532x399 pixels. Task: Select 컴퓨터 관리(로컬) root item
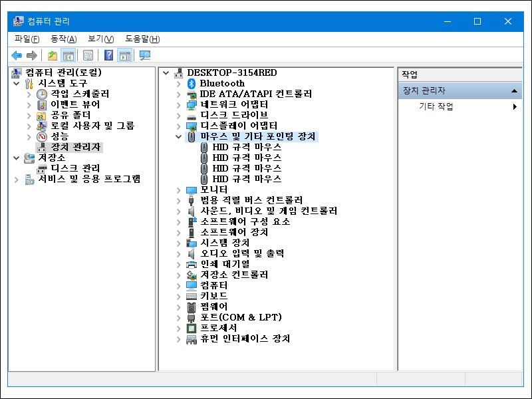tap(63, 72)
